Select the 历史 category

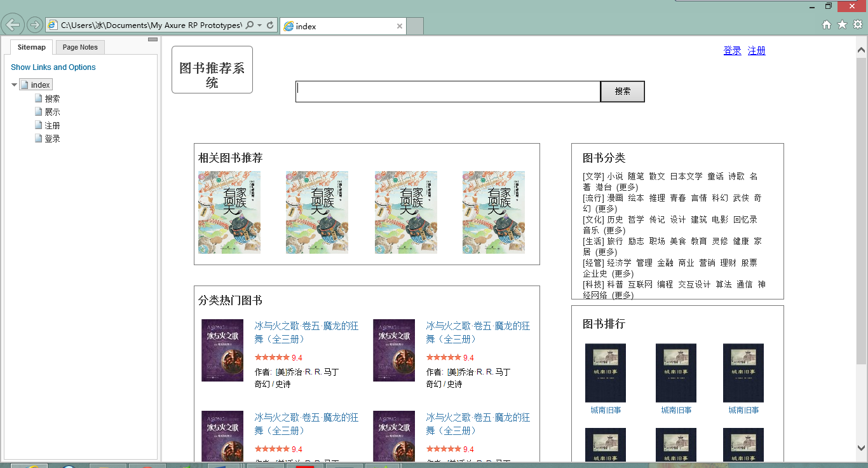pyautogui.click(x=615, y=220)
